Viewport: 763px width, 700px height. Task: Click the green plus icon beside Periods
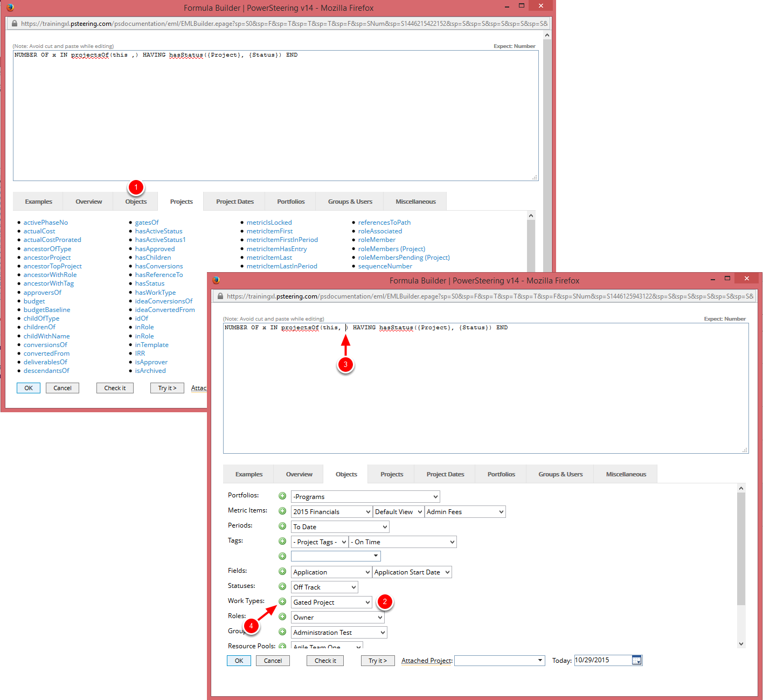[x=282, y=526]
